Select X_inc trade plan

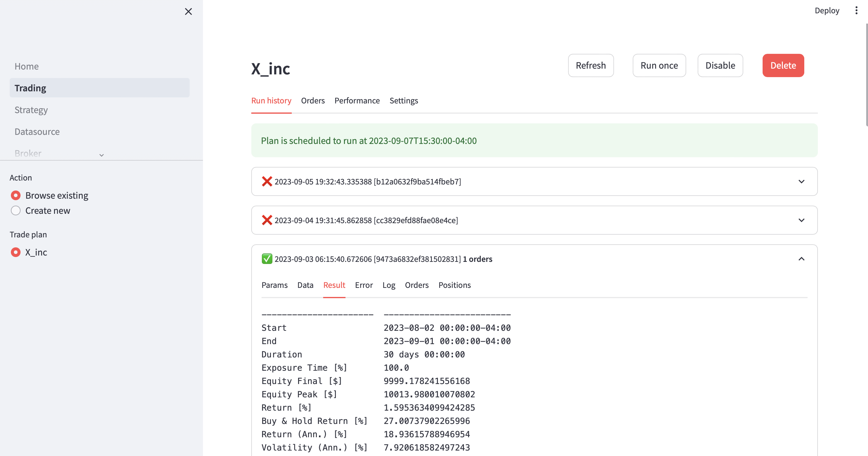coord(16,252)
